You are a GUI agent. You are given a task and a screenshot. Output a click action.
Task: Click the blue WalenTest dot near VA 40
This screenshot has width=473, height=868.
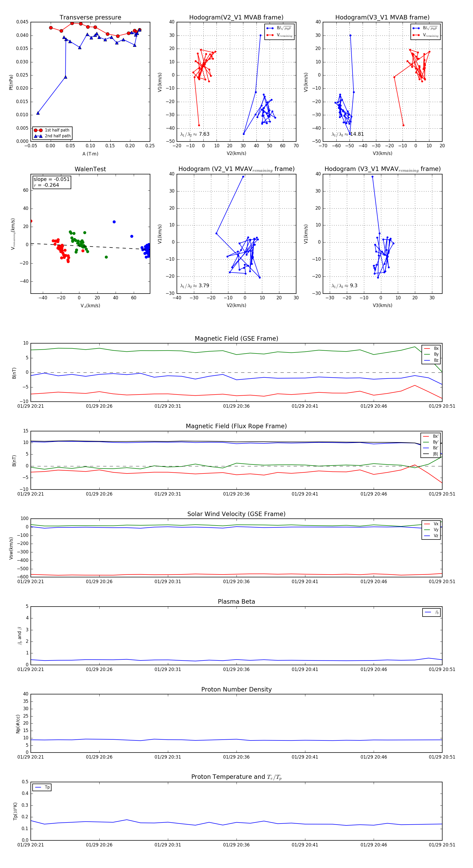click(x=114, y=222)
